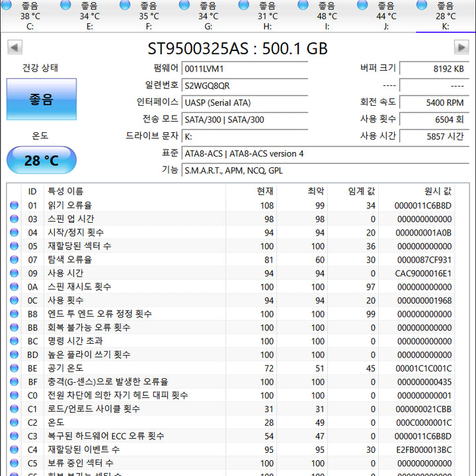476x476 pixels.
Task: Switch to drive I: tab at 48 °C
Action: 327,16
